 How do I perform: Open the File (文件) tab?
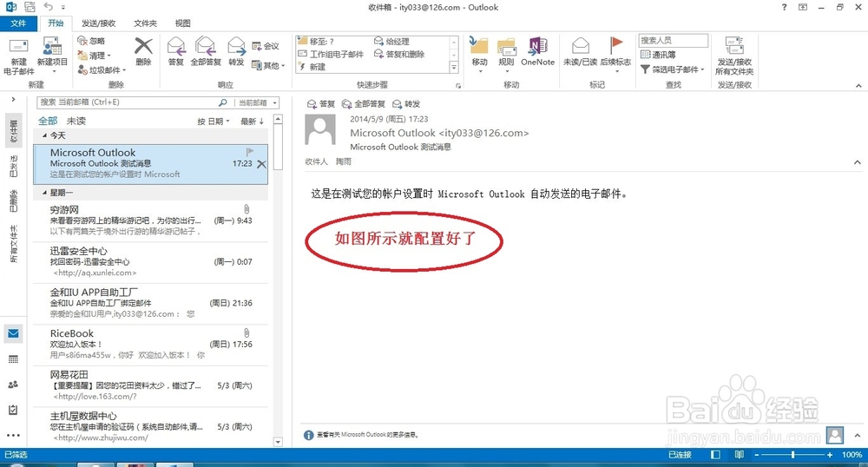pyautogui.click(x=18, y=23)
